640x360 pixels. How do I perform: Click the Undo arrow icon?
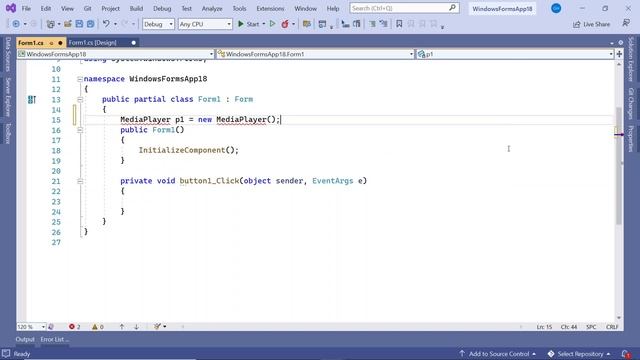(106, 24)
